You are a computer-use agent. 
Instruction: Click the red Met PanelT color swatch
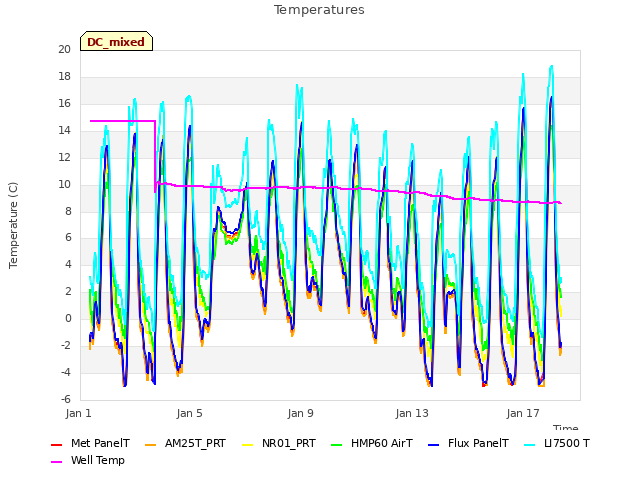pos(56,444)
